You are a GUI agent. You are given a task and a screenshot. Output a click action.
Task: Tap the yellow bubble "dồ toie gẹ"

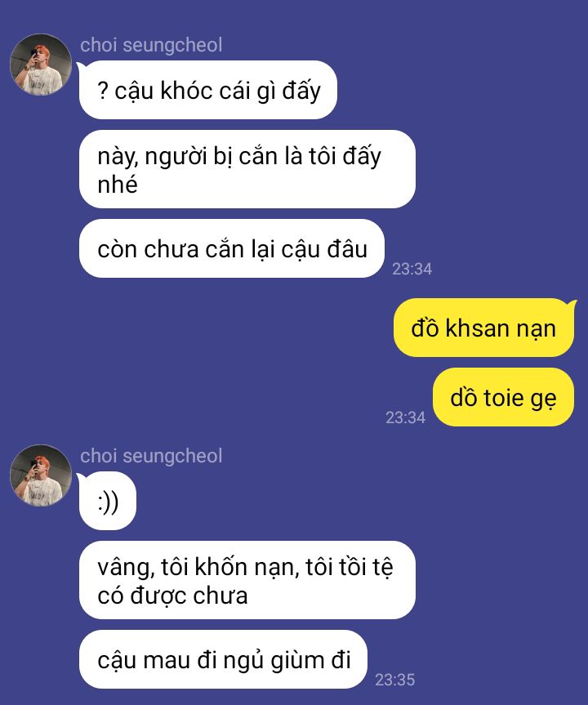pyautogui.click(x=504, y=397)
